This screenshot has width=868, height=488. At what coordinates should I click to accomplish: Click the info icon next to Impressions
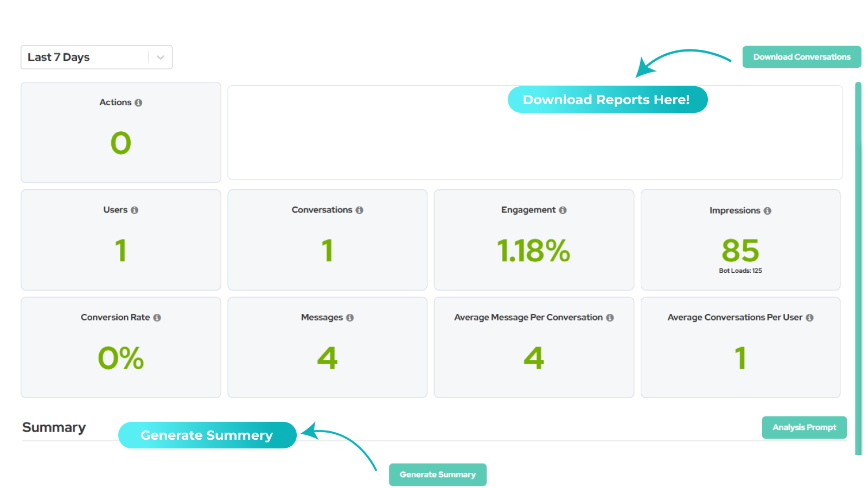pos(768,211)
